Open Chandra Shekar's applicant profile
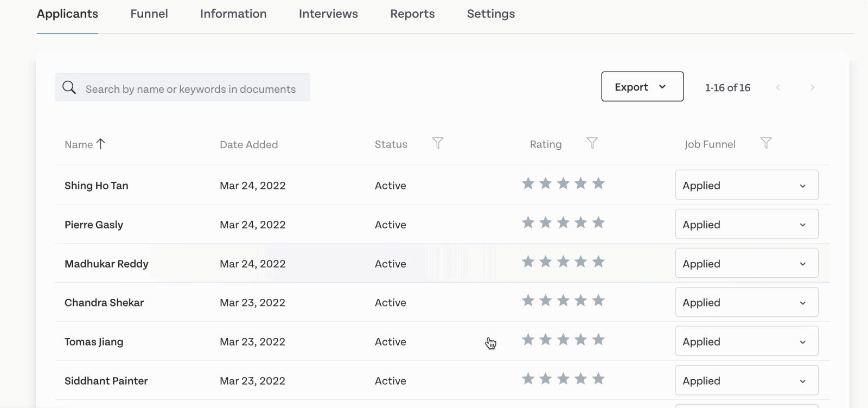 (104, 303)
